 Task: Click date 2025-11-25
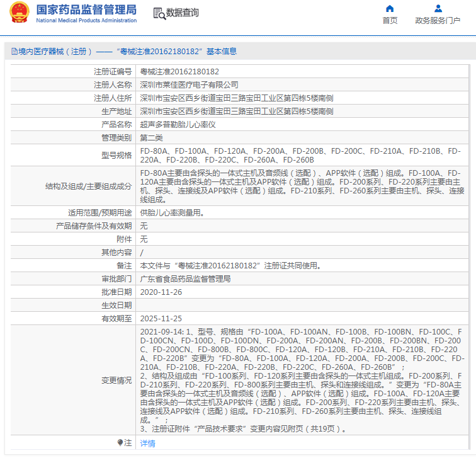161,319
